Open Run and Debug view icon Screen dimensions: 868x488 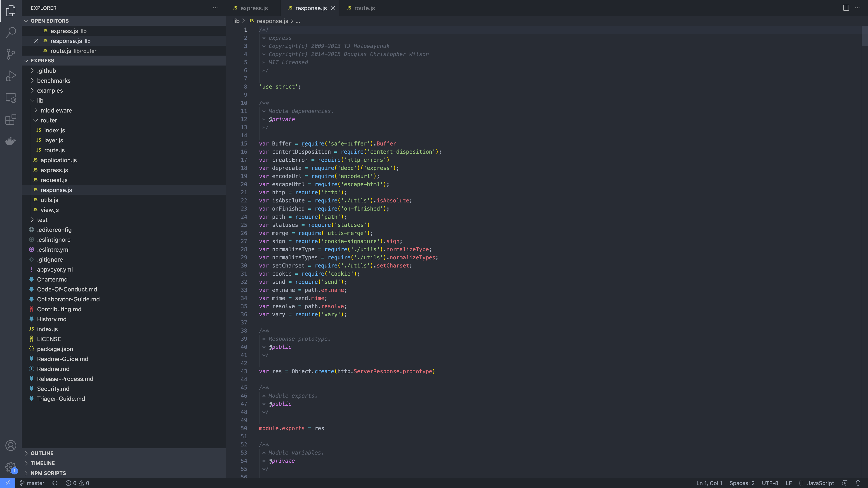click(11, 76)
